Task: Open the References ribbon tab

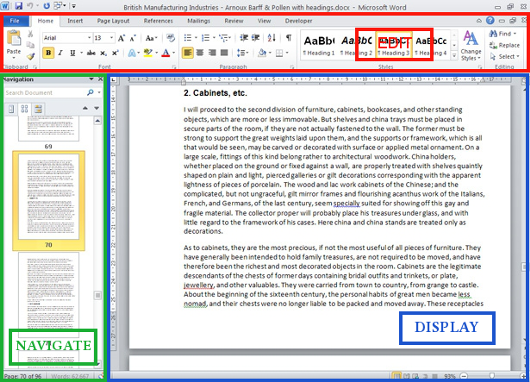Action: (x=158, y=21)
